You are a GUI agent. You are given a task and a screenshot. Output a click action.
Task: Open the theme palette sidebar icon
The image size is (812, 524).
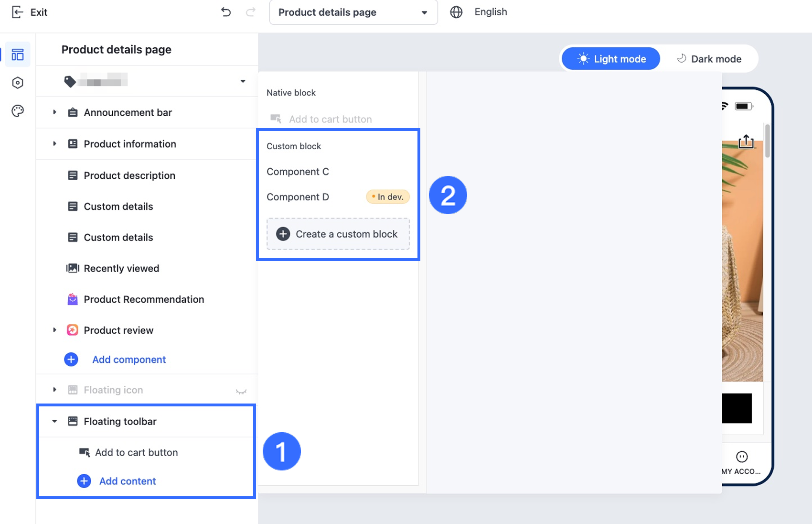[18, 111]
